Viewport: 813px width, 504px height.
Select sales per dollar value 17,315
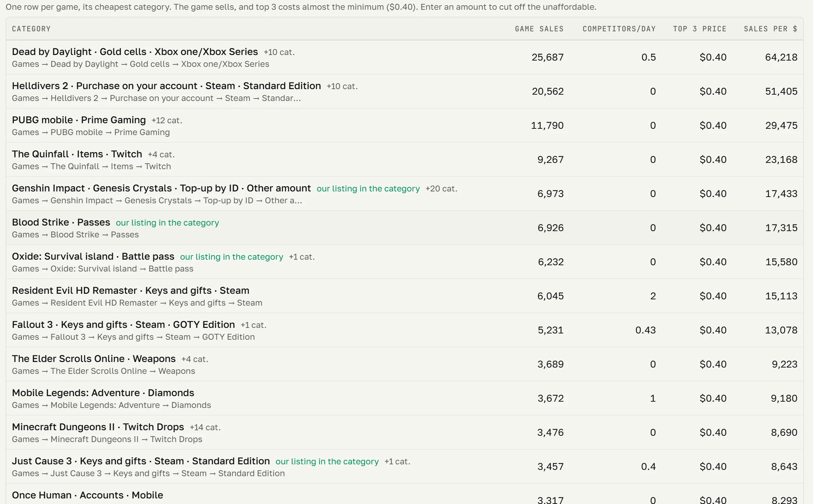[781, 228]
